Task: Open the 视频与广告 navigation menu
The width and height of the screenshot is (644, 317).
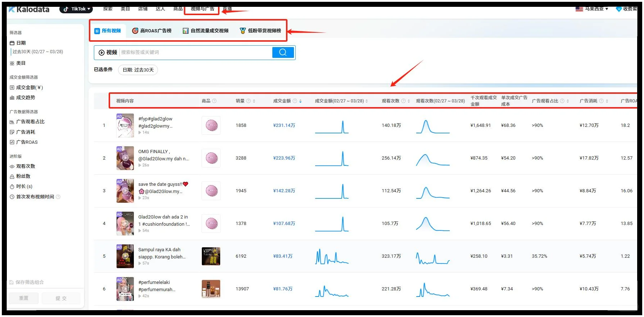Action: click(203, 9)
